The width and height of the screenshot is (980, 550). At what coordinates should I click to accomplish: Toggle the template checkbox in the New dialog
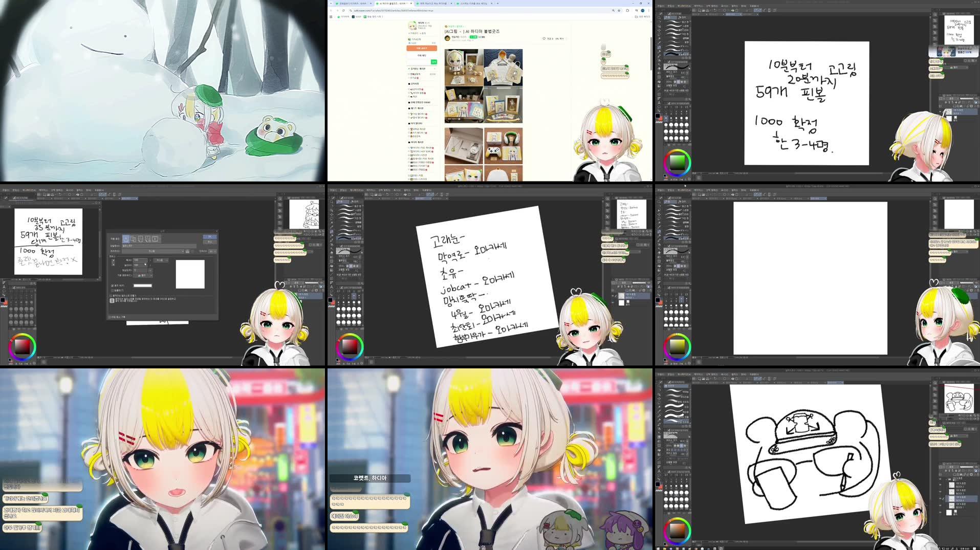point(113,290)
